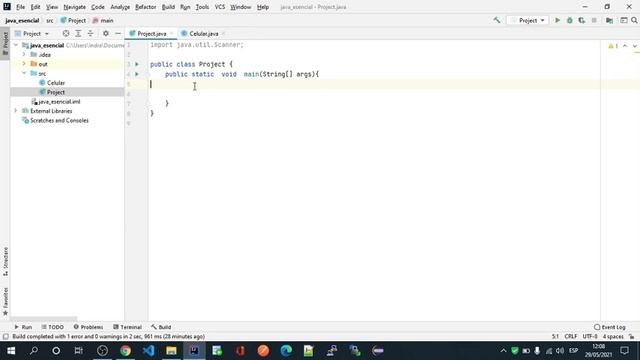Show hidden system tray icons chevron
The image size is (640, 360).
coord(503,351)
